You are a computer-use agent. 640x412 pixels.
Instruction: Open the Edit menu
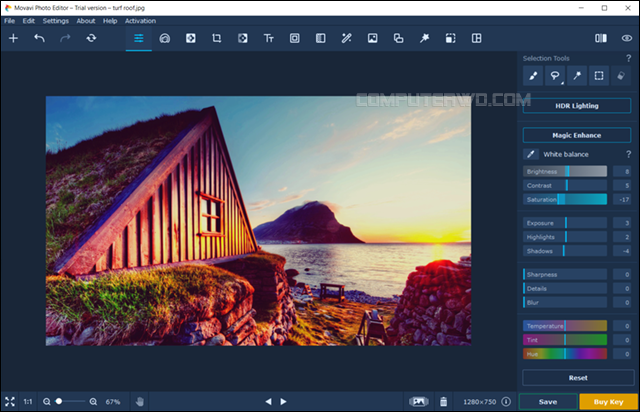(29, 21)
